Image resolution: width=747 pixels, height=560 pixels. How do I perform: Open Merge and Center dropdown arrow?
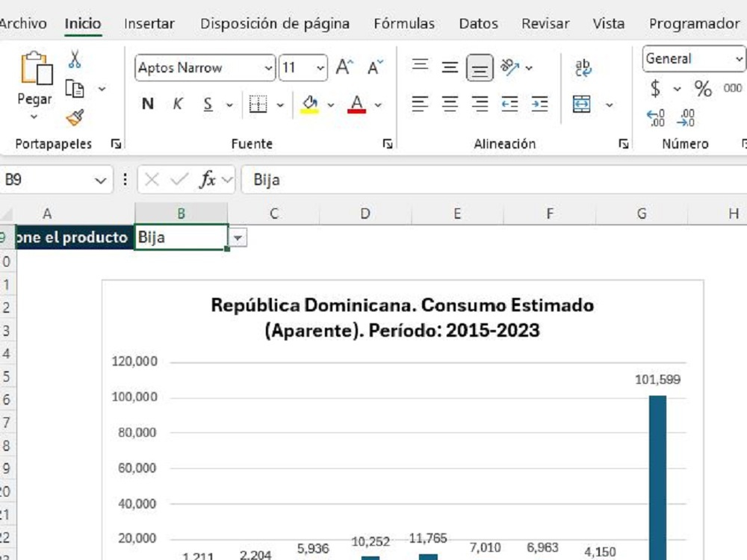(x=610, y=105)
